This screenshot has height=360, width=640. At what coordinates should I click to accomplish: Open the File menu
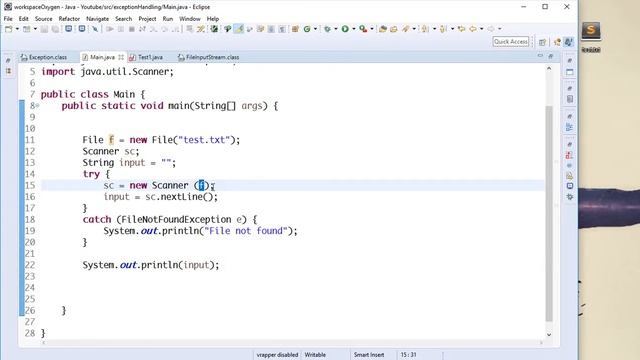pyautogui.click(x=8, y=19)
